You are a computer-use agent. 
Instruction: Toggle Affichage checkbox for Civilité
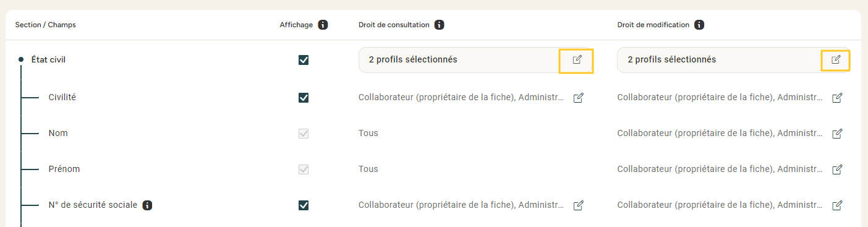pyautogui.click(x=304, y=98)
